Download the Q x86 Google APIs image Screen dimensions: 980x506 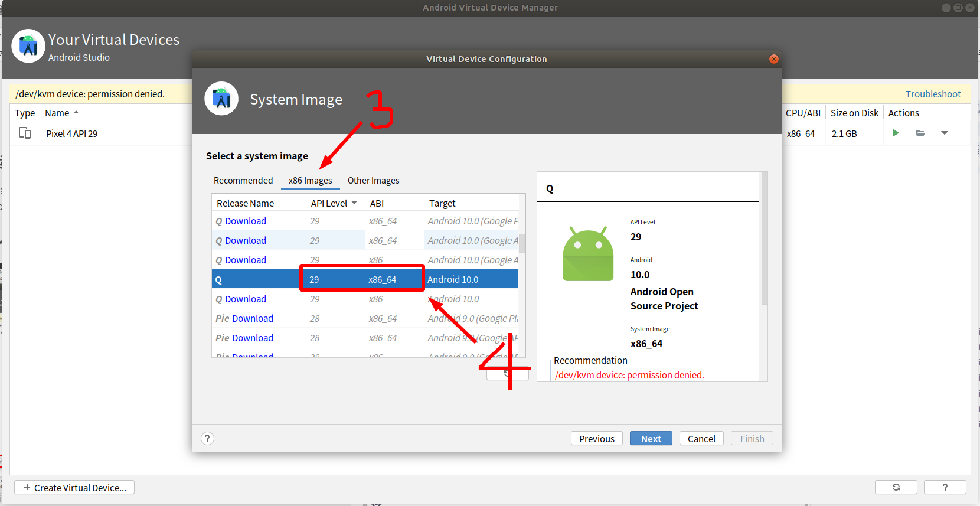pyautogui.click(x=246, y=260)
